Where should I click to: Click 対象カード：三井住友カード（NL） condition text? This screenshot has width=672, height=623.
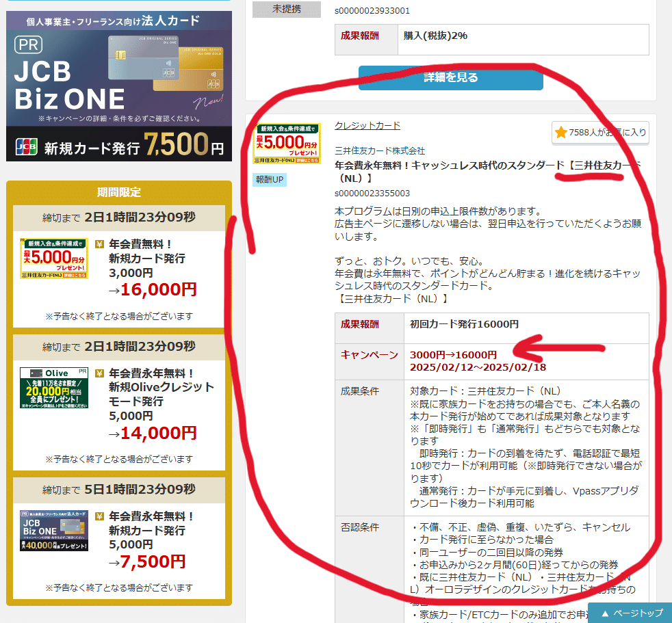[485, 391]
